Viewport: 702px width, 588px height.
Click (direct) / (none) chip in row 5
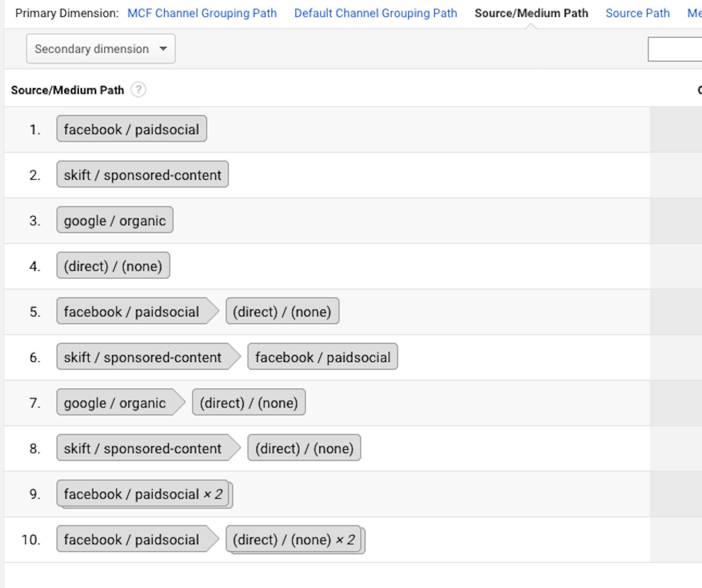[282, 311]
